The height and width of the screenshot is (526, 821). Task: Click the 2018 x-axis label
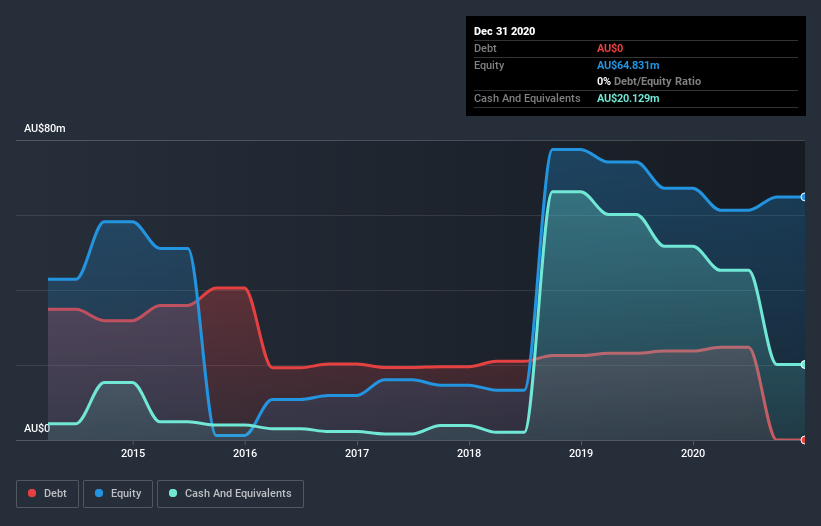point(469,453)
